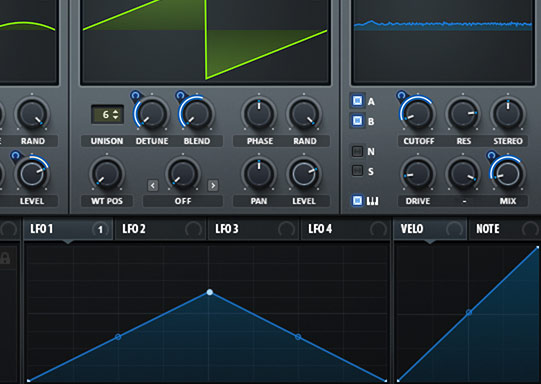Select the LFO curve handle on rising slope
The image size is (541, 384).
(x=118, y=336)
